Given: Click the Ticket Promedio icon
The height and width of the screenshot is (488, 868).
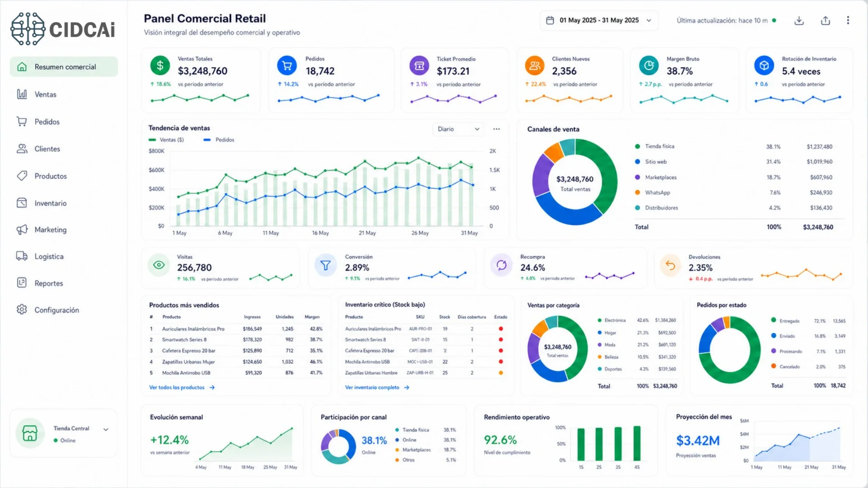Looking at the screenshot, I should 419,66.
